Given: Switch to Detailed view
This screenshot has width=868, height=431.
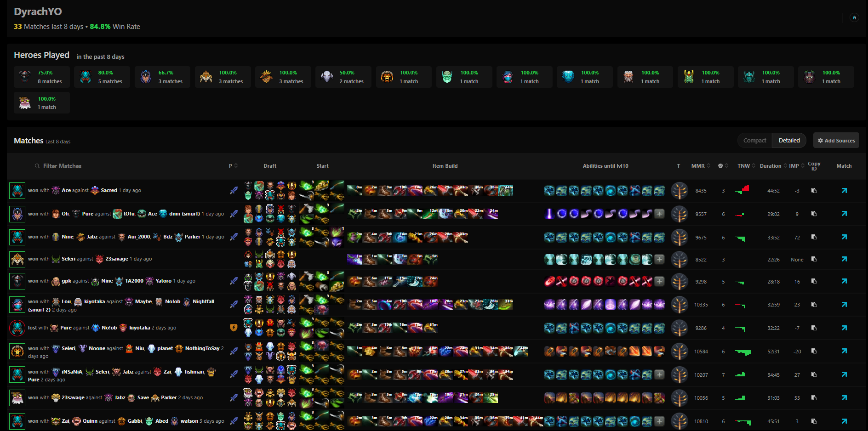Looking at the screenshot, I should click(789, 141).
